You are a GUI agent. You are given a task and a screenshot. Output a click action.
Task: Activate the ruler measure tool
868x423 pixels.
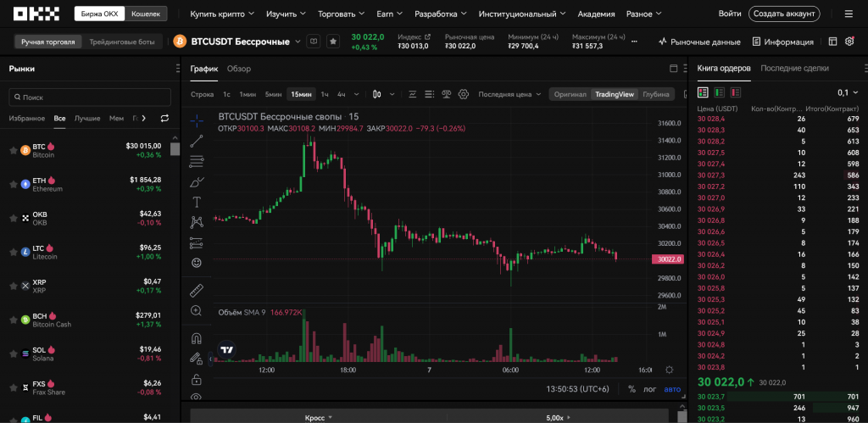[x=197, y=290]
